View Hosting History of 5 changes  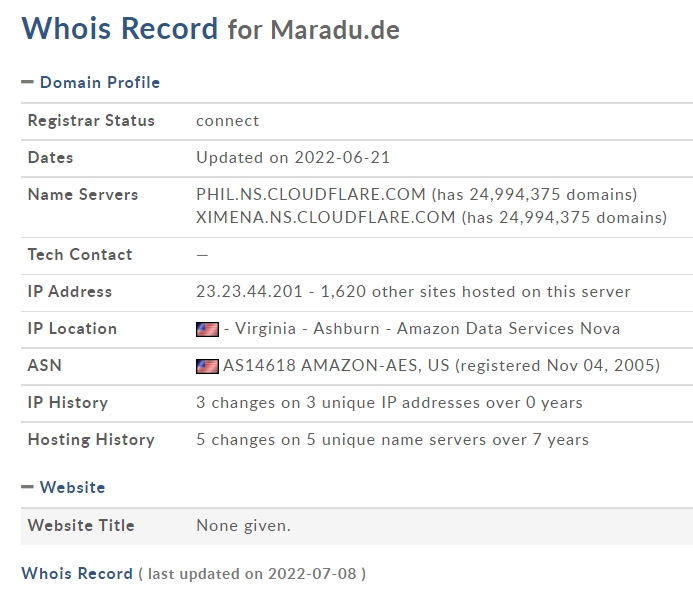click(x=392, y=440)
